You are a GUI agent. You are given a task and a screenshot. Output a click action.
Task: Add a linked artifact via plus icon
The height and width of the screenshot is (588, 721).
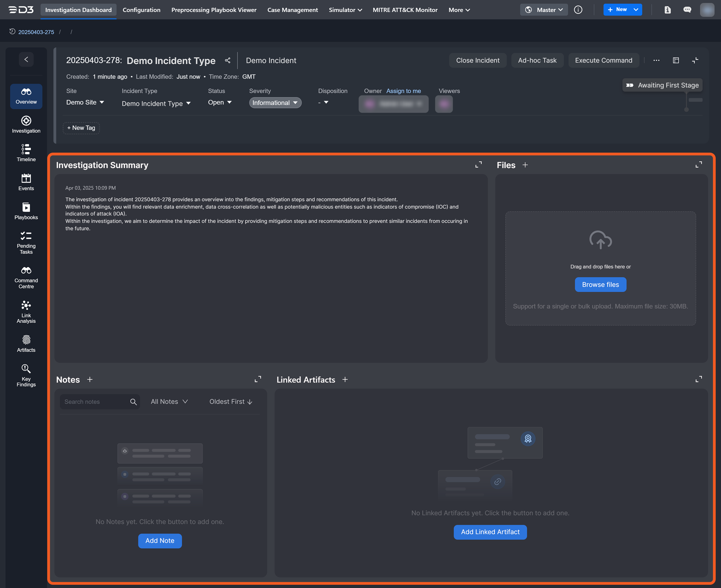345,379
